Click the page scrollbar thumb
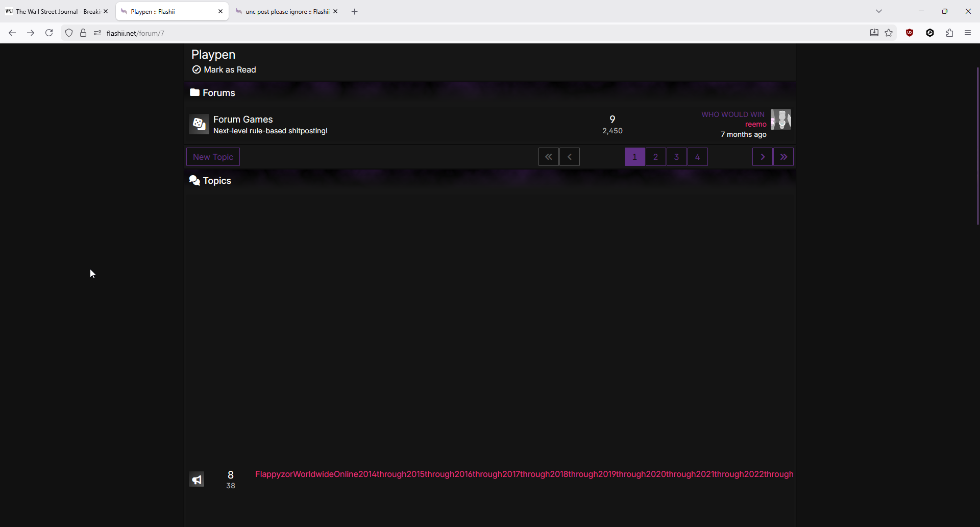Screen dimensions: 980x527 click(977, 146)
